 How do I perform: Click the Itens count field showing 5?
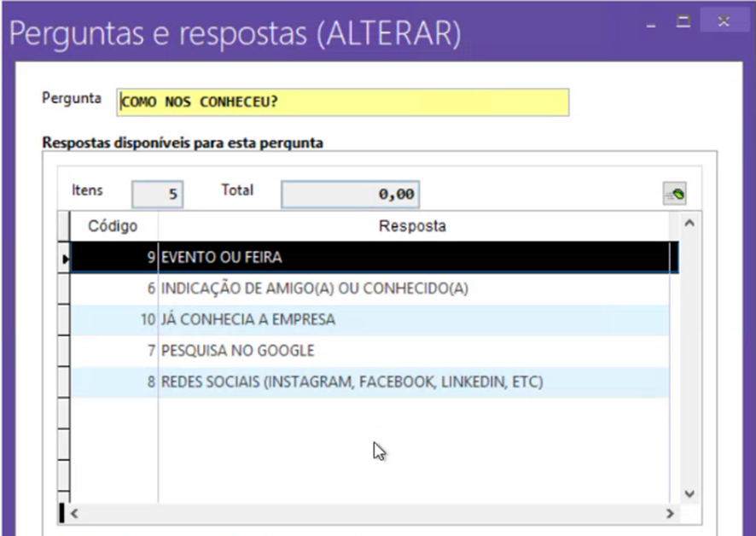coord(156,193)
